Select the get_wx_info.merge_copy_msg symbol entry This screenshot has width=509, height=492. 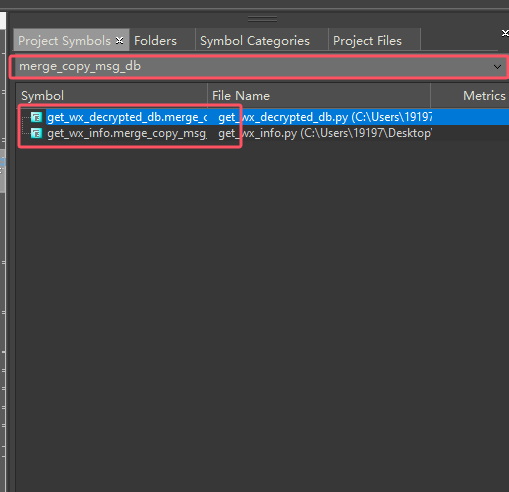[127, 133]
